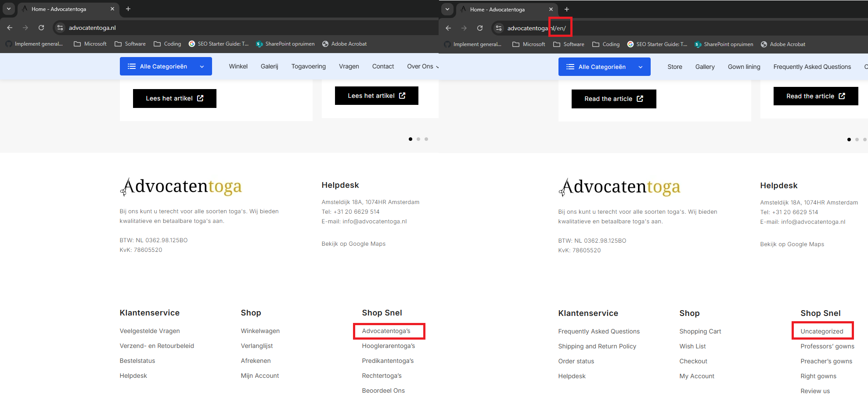This screenshot has width=868, height=405.
Task: Click the back arrow in the right browser window
Action: pyautogui.click(x=448, y=28)
